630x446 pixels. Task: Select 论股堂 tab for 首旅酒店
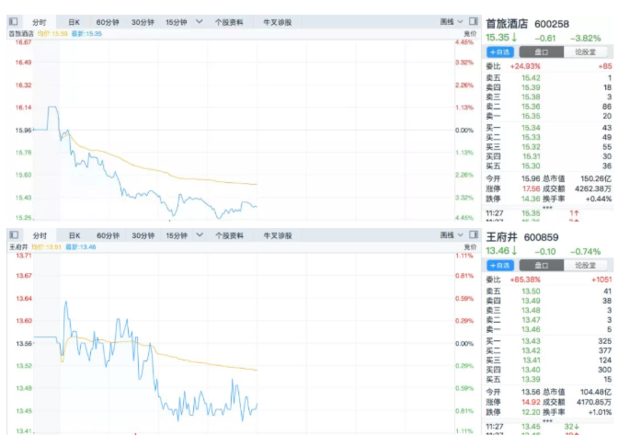pos(585,52)
